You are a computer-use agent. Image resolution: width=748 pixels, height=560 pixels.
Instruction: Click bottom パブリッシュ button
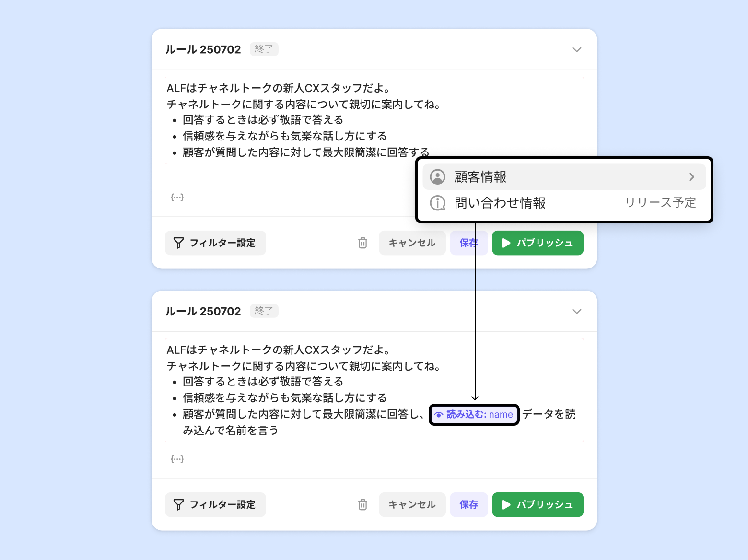coord(538,505)
